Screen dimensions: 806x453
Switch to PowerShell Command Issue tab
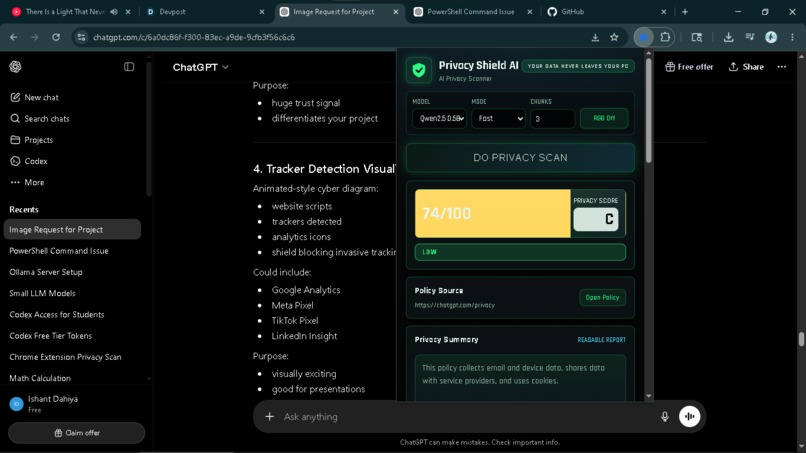click(470, 11)
